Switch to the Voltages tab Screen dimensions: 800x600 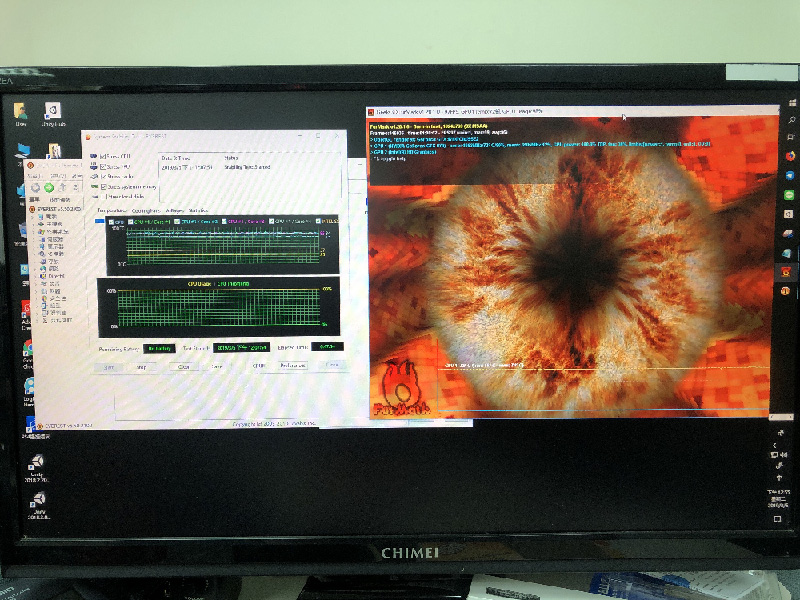tap(174, 210)
